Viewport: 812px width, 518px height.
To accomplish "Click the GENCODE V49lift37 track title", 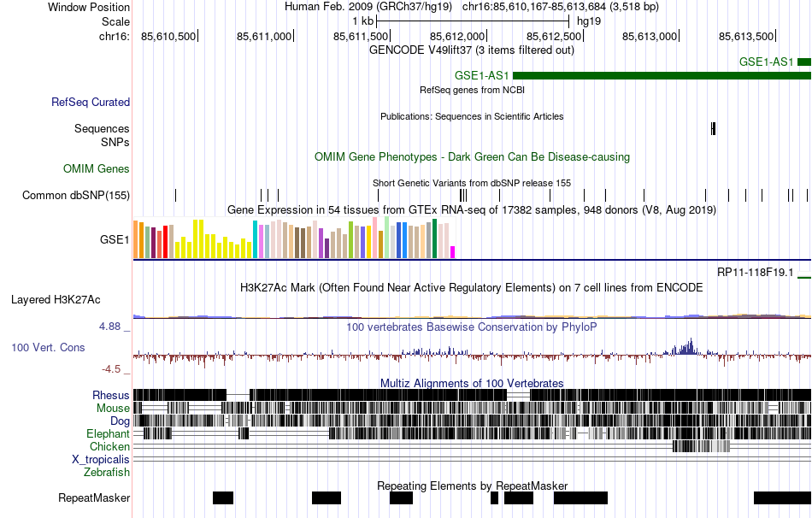I will (x=472, y=50).
